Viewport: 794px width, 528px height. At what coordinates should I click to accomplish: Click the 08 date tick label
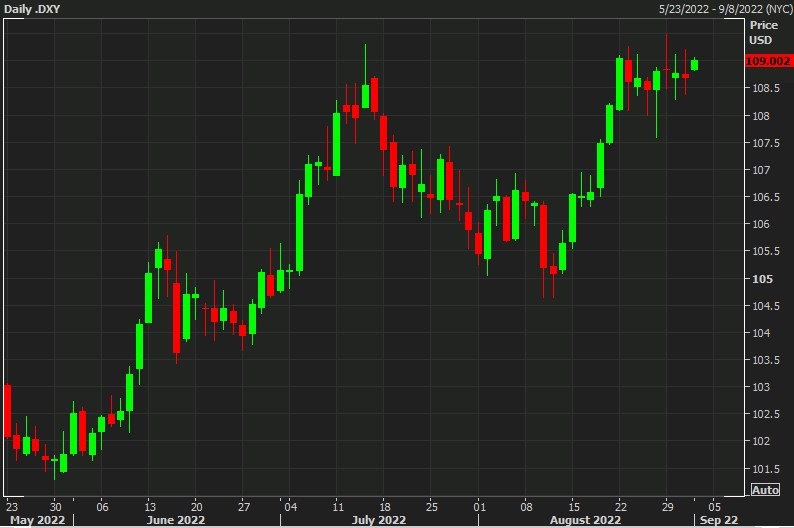526,507
